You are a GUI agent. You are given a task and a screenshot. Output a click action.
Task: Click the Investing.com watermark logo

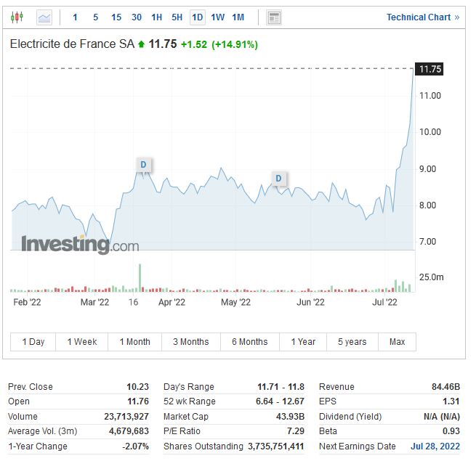click(80, 245)
